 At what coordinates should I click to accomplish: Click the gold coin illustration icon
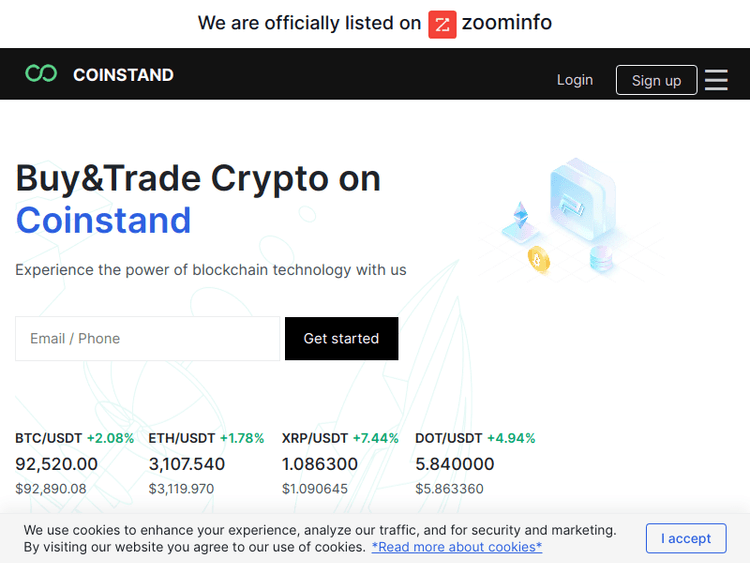point(539,260)
